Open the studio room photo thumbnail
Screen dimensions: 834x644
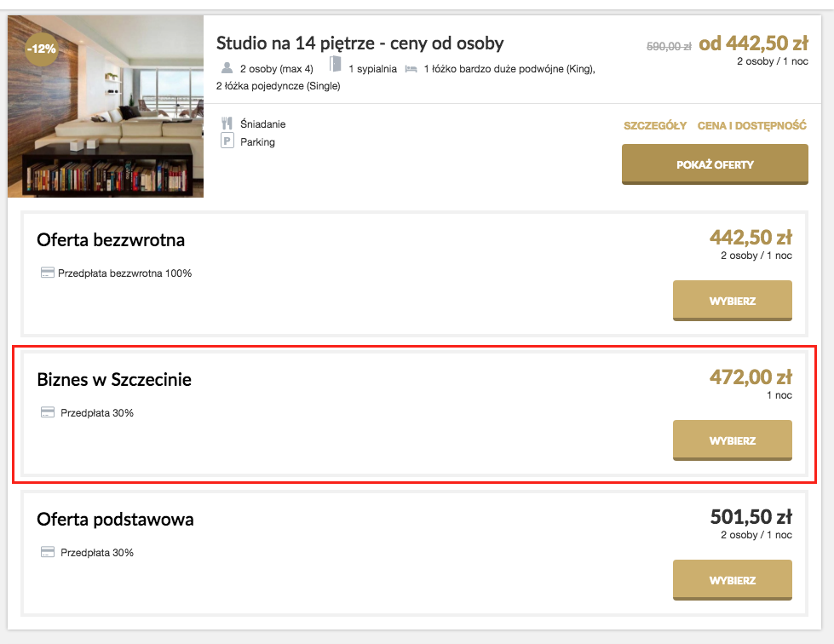point(106,106)
